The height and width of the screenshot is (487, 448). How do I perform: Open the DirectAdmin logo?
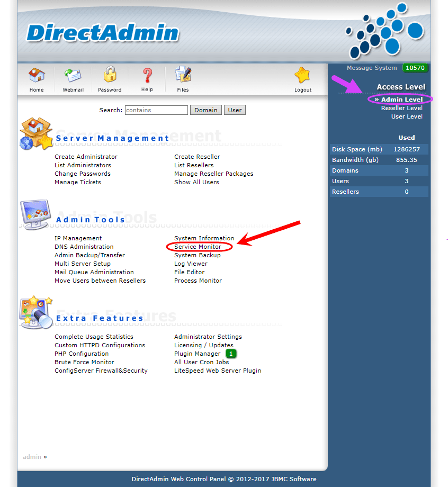(x=103, y=33)
